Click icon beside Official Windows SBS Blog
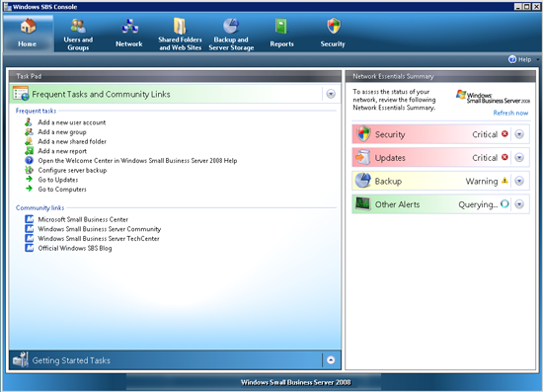Screen dimensions: 543x392 pos(30,248)
